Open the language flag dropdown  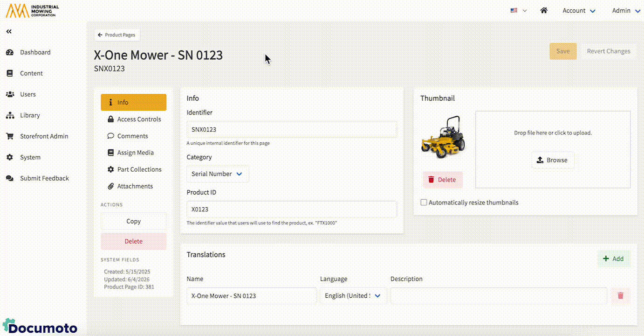pos(519,10)
